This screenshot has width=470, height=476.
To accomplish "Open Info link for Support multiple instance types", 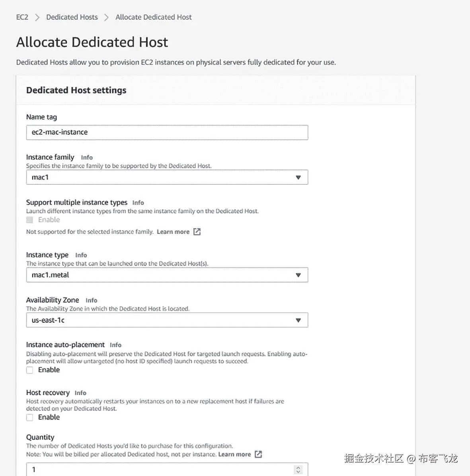I will point(138,202).
